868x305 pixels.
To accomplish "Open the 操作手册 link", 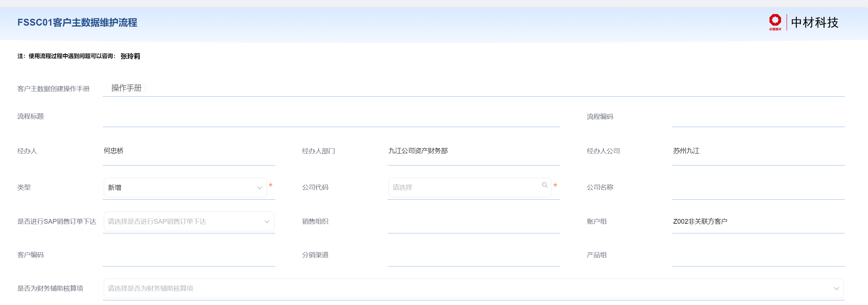I will 127,88.
